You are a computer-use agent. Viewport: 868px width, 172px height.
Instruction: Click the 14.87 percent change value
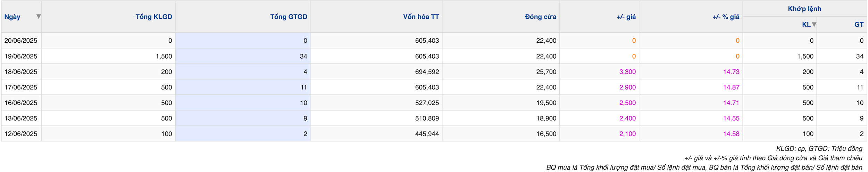[731, 87]
